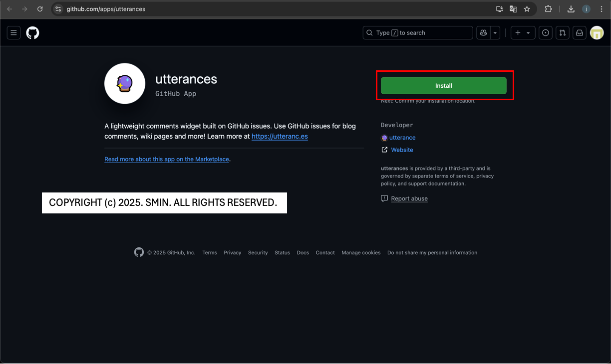Expand the Copilot dropdown arrow
611x364 pixels.
(495, 33)
